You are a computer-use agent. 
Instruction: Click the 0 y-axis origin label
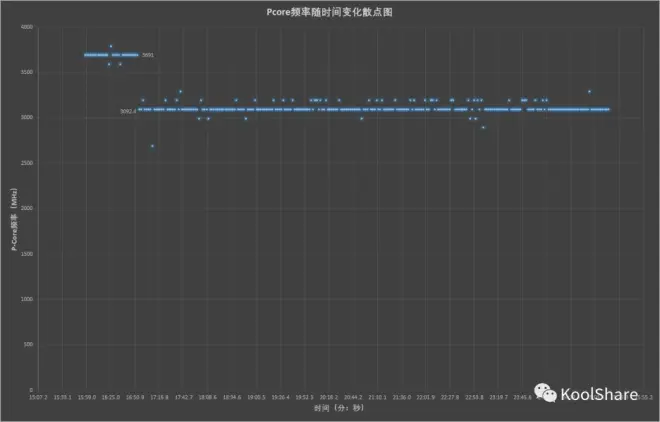[x=31, y=390]
